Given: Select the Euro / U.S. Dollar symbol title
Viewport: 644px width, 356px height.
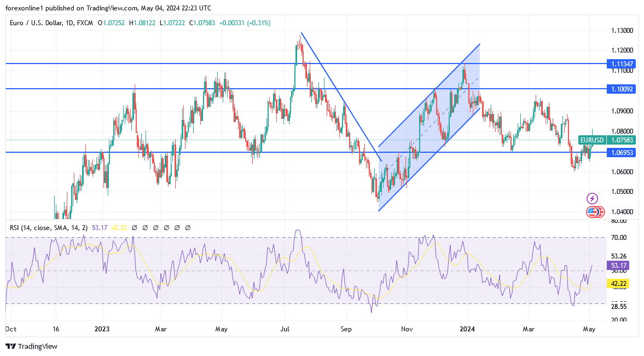Looking at the screenshot, I should coord(51,23).
